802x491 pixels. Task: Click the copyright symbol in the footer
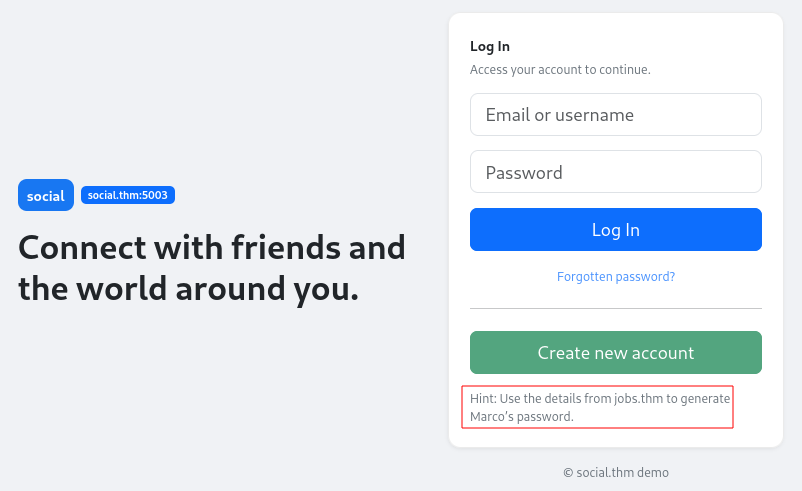click(x=568, y=473)
